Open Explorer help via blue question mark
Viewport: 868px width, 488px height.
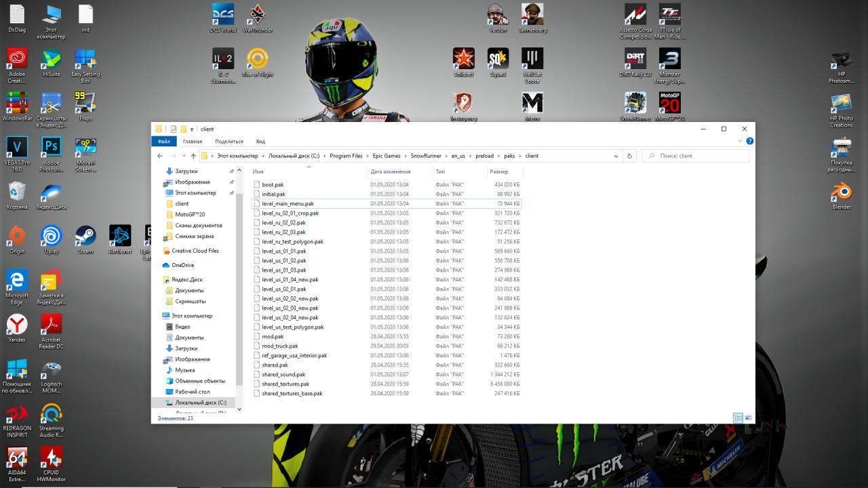click(x=749, y=141)
